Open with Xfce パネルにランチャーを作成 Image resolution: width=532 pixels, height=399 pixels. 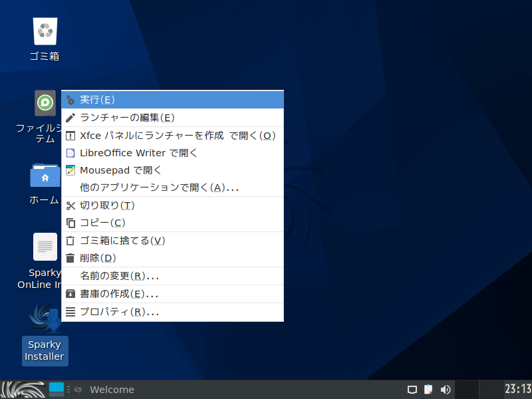coord(172,136)
